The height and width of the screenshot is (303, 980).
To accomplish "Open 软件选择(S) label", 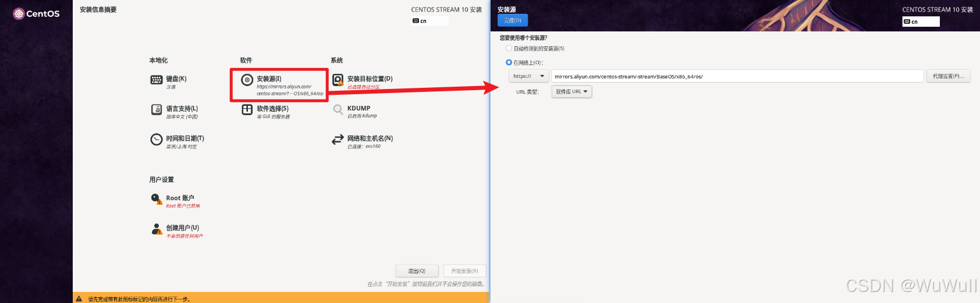I will 272,109.
